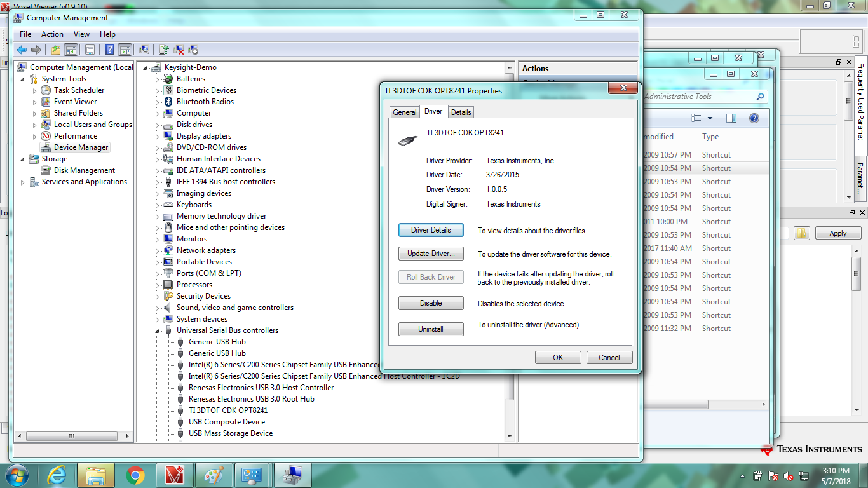Select Renesas Electronics USB 3.0 Root Hub
The image size is (868, 488).
pyautogui.click(x=252, y=399)
